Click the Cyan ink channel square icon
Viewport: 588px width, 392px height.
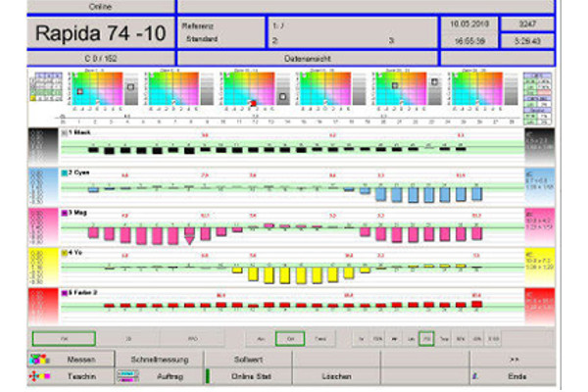(64, 171)
